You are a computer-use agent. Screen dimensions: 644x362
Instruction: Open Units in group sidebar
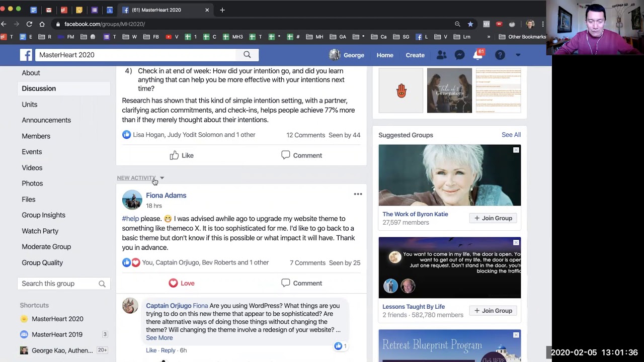click(x=29, y=105)
